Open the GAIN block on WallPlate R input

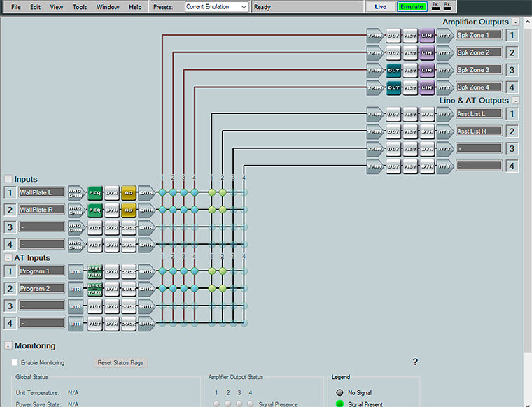(x=146, y=210)
